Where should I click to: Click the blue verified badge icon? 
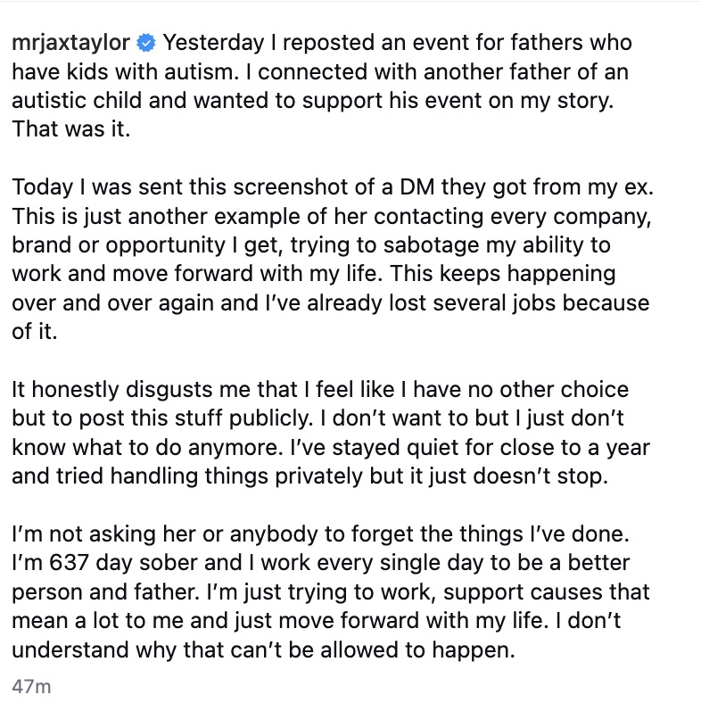click(145, 43)
